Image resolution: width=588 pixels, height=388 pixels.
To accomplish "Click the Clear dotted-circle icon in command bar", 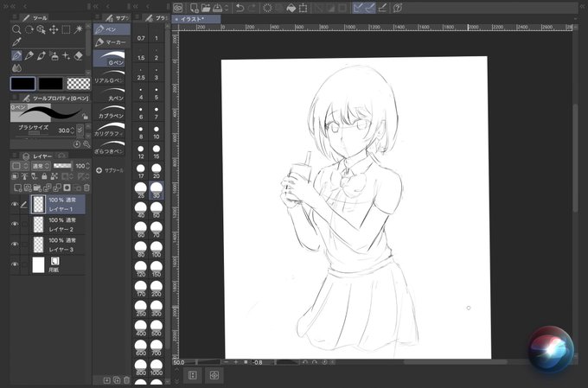I will pyautogui.click(x=267, y=8).
